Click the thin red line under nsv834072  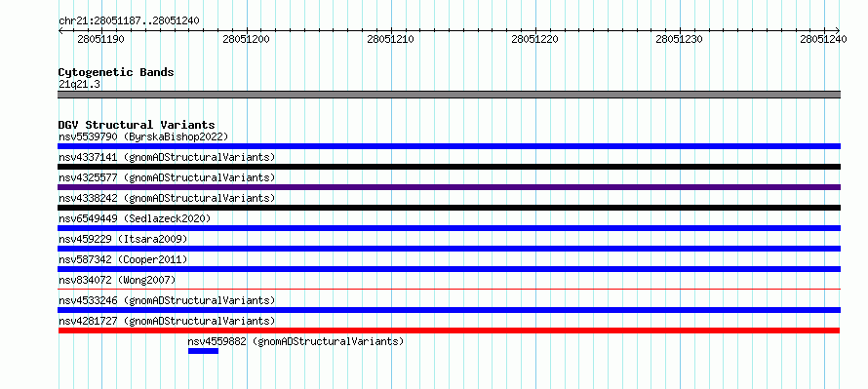(x=449, y=289)
